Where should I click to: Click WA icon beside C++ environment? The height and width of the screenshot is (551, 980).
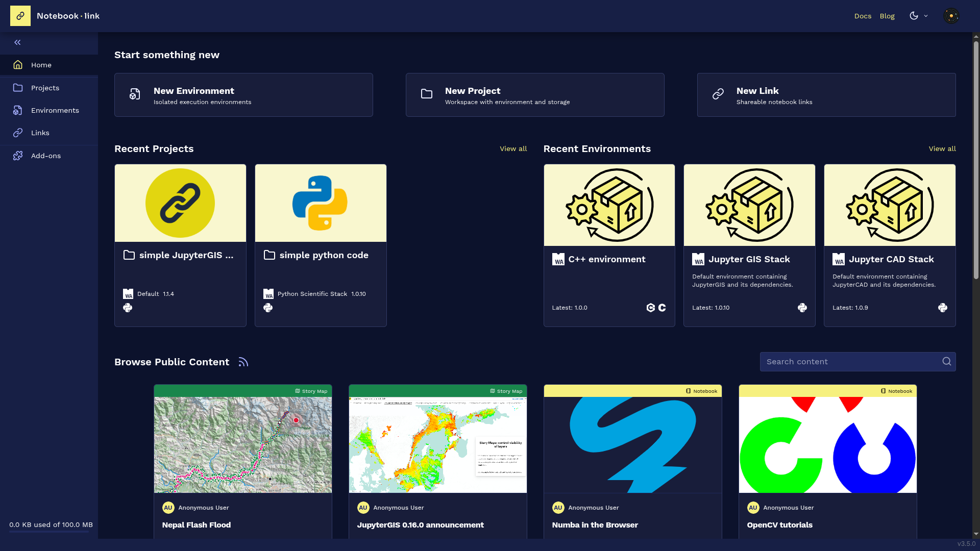pos(558,259)
